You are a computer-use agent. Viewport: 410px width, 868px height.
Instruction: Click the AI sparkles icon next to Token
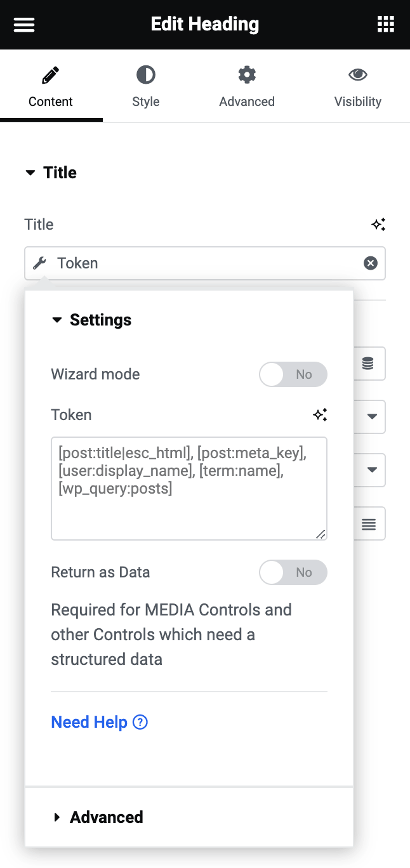[321, 414]
